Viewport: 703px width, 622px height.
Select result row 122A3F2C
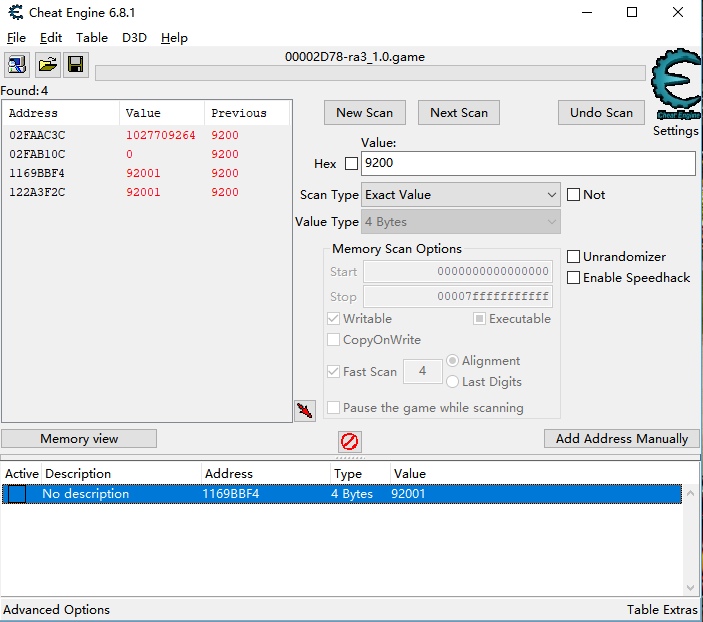pos(146,192)
